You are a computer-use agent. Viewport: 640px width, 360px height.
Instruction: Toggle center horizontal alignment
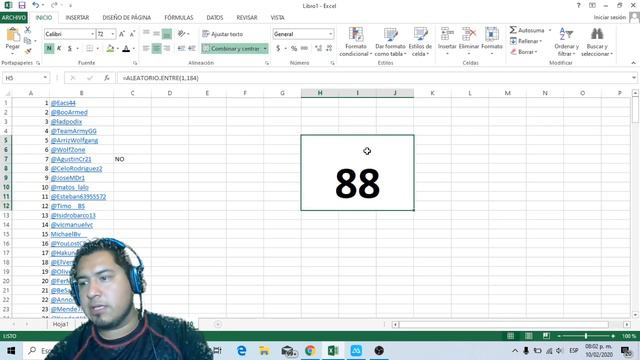tap(156, 49)
